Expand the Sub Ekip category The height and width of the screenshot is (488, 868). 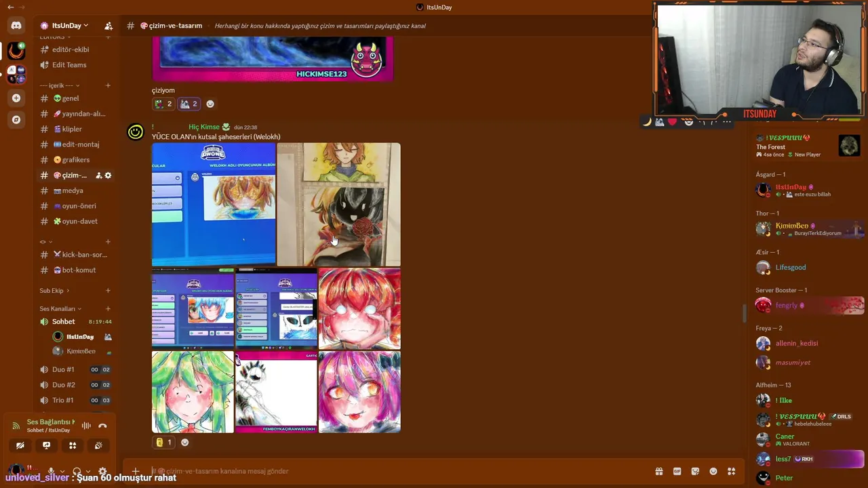click(54, 291)
